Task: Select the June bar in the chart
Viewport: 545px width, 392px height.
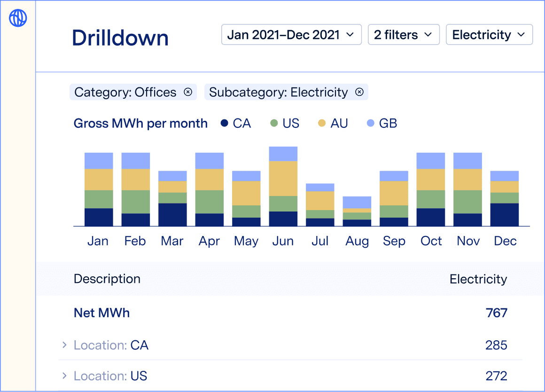Action: point(283,186)
